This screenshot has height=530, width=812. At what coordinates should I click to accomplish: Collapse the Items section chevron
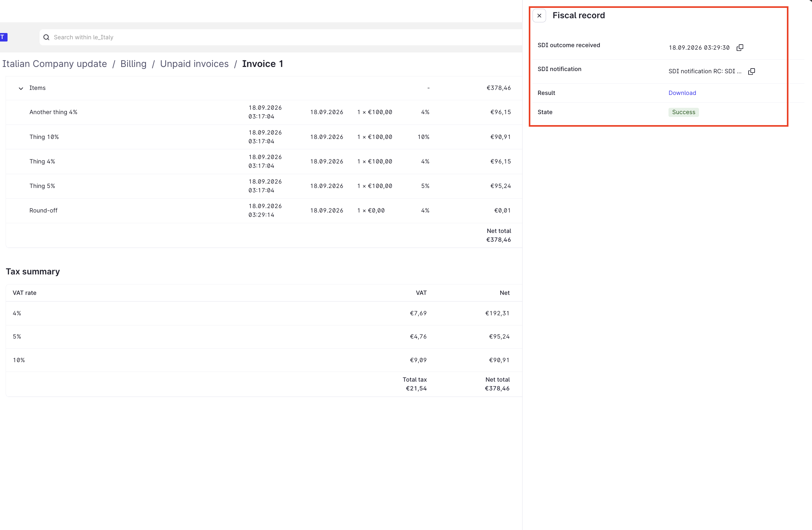tap(21, 88)
